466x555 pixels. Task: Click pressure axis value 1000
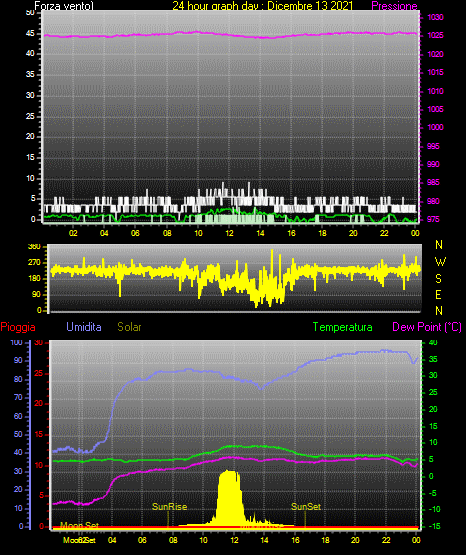(435, 127)
